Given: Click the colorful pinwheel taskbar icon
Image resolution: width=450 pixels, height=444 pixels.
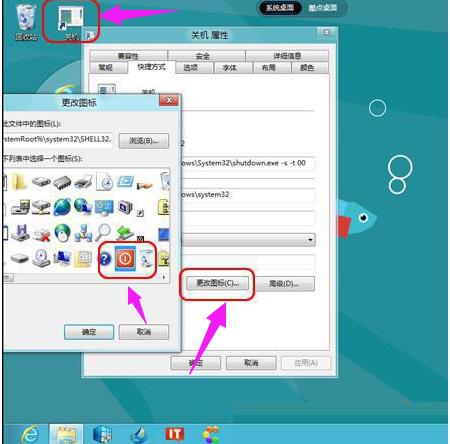Looking at the screenshot, I should point(211,434).
